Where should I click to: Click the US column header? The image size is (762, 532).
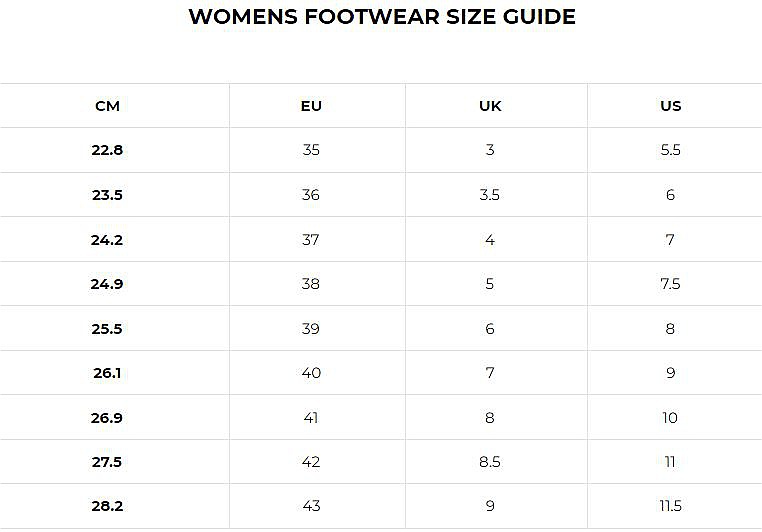tap(671, 106)
